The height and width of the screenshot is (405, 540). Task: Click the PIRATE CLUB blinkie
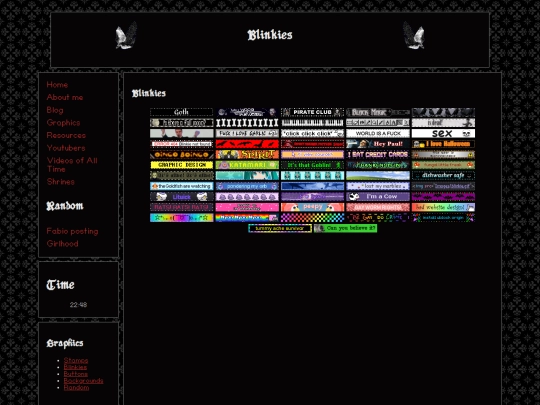(x=312, y=112)
